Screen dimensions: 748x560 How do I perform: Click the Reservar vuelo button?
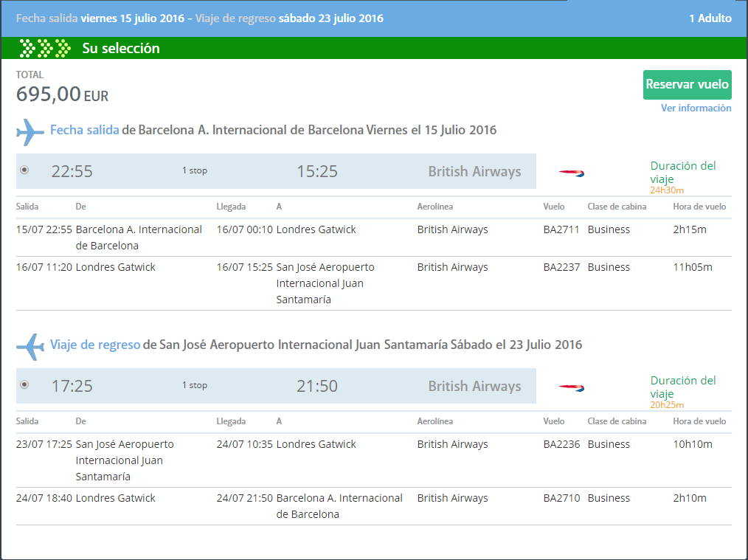coord(687,85)
